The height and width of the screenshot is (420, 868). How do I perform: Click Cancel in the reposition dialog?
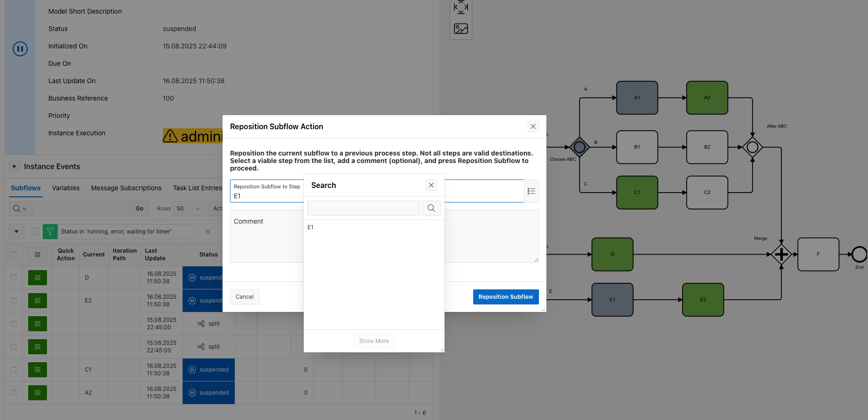click(x=245, y=297)
